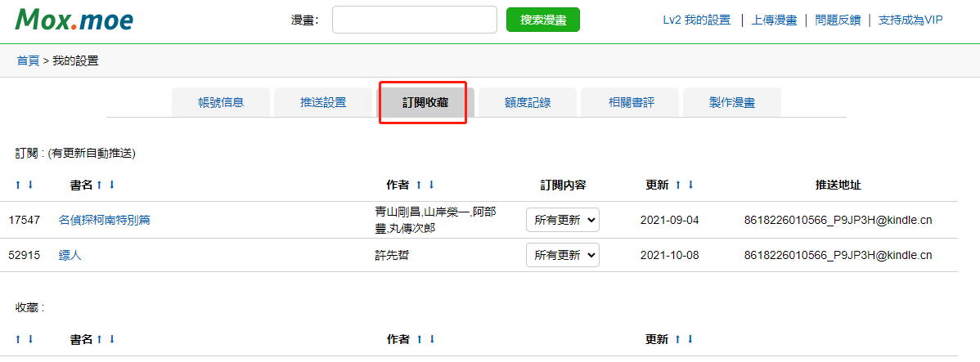
Task: Go to 首頁 breadcrumb link
Action: click(x=28, y=60)
